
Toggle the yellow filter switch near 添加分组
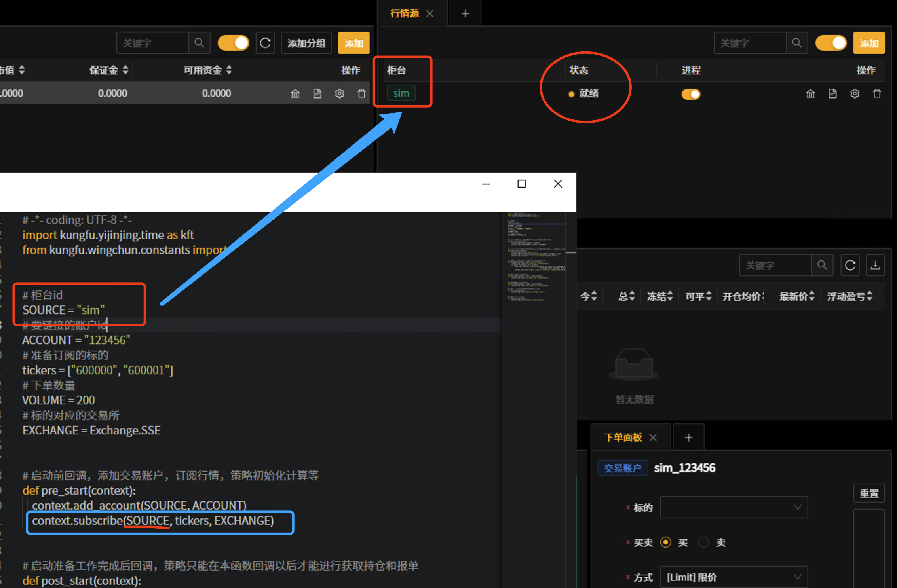233,43
